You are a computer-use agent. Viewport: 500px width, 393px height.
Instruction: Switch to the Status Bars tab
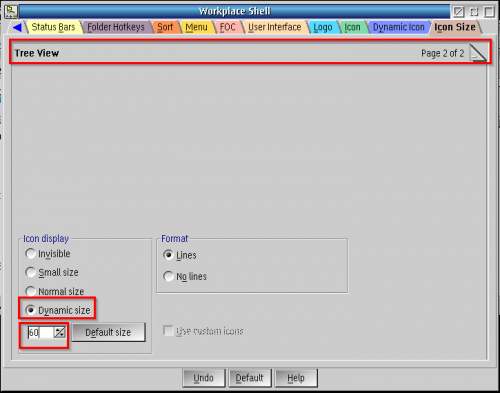53,27
